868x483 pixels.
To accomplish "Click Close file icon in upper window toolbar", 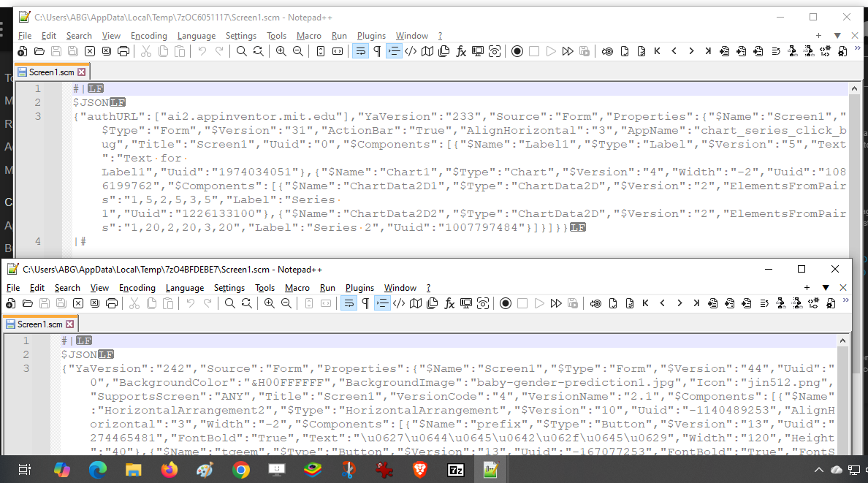I will 90,51.
